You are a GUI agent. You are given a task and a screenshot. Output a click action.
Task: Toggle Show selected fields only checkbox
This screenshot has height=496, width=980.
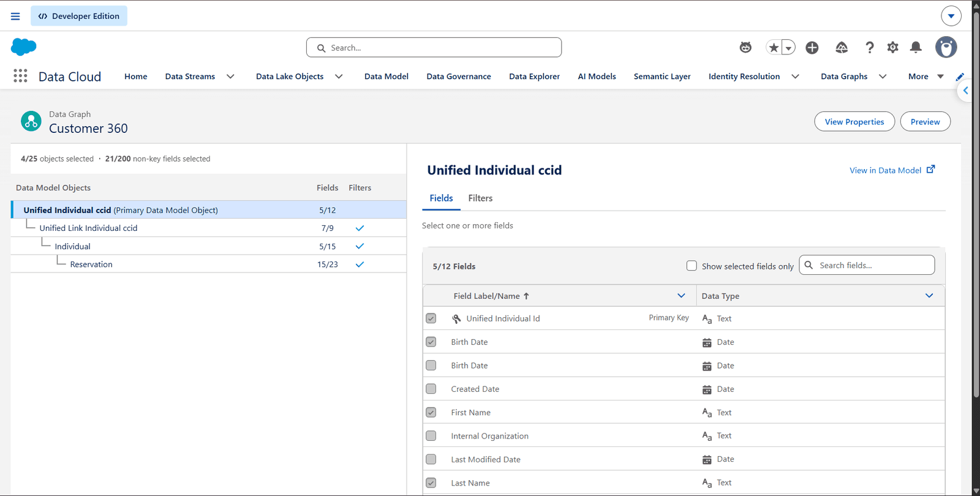pyautogui.click(x=692, y=266)
